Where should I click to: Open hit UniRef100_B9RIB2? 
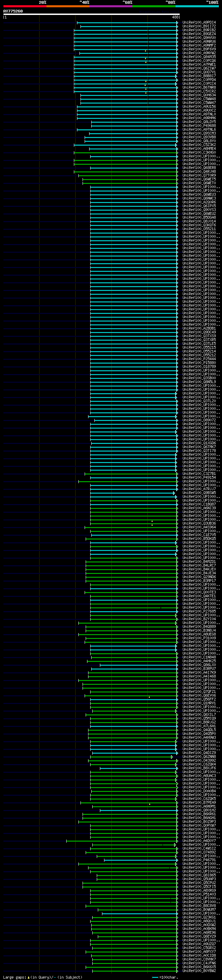coord(199,30)
